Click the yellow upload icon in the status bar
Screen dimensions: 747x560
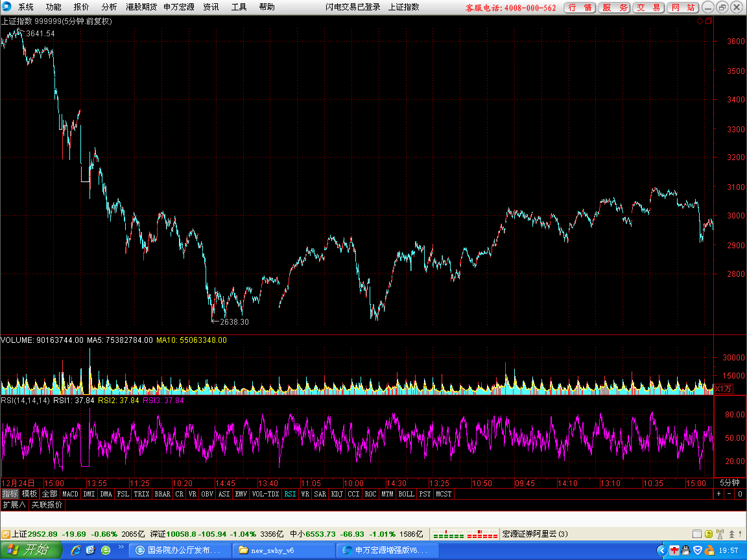click(708, 534)
